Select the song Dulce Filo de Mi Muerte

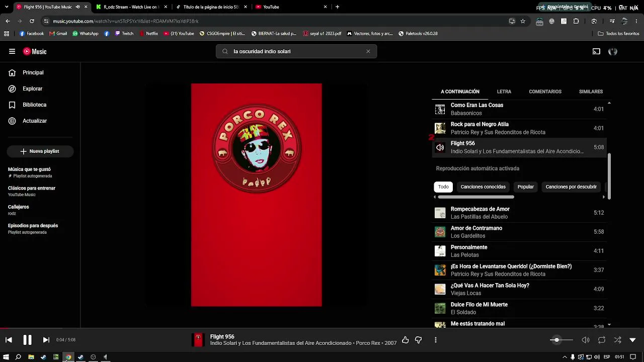pos(520,308)
